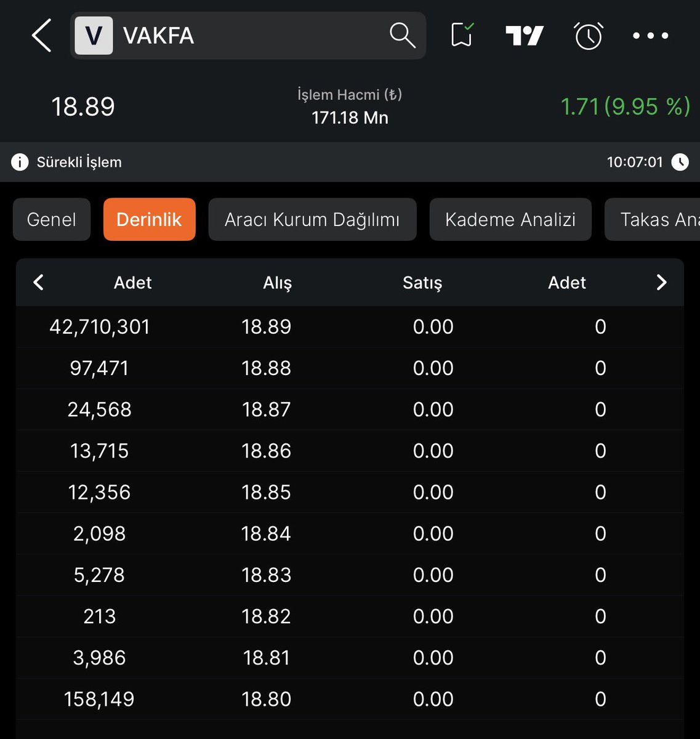The image size is (700, 739).
Task: Select the quantity 158,149 cell
Action: [100, 699]
